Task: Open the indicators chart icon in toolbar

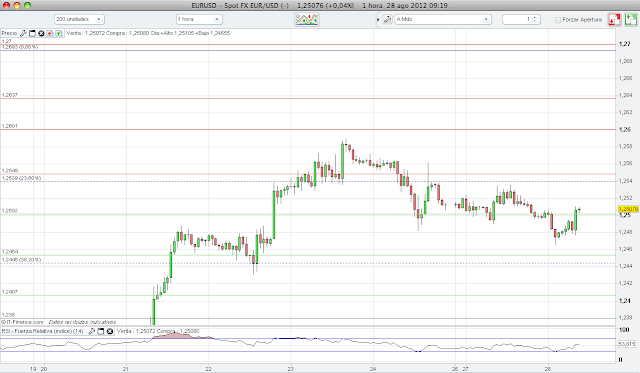Action: pos(307,19)
